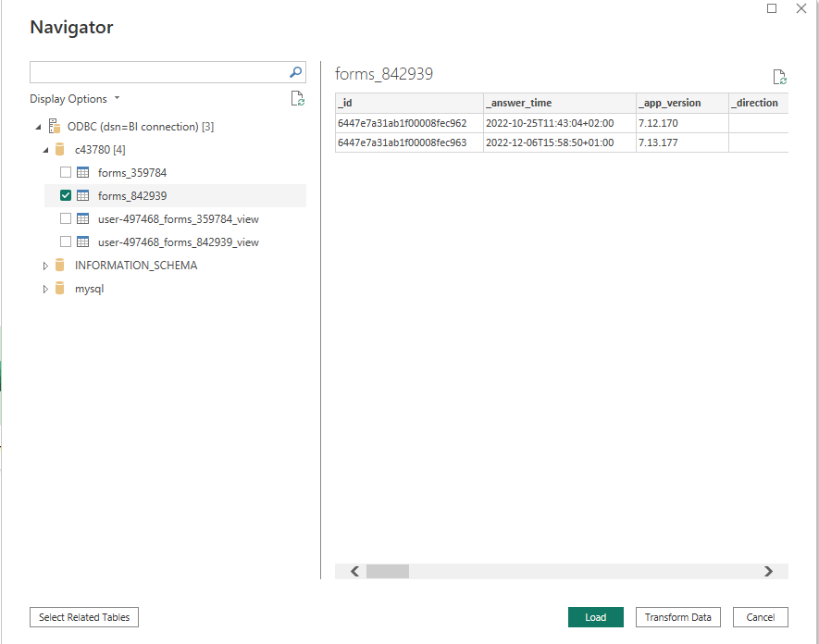Click cell 6447e7a31ab1f00008fec962

(x=409, y=123)
